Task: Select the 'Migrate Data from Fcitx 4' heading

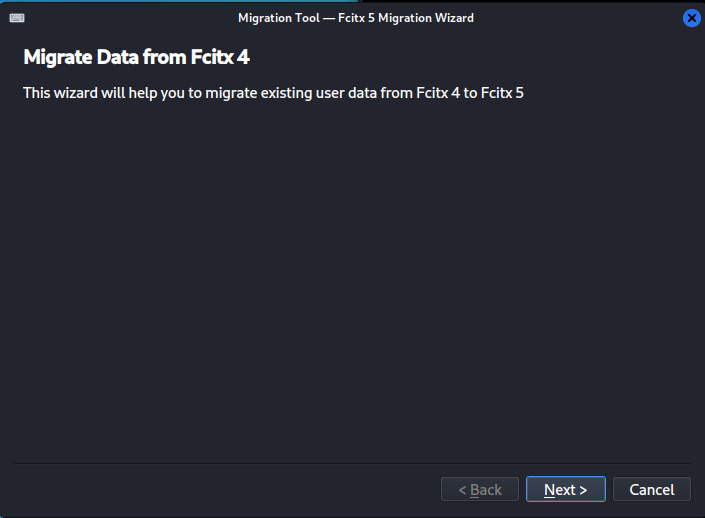Action: coord(136,57)
